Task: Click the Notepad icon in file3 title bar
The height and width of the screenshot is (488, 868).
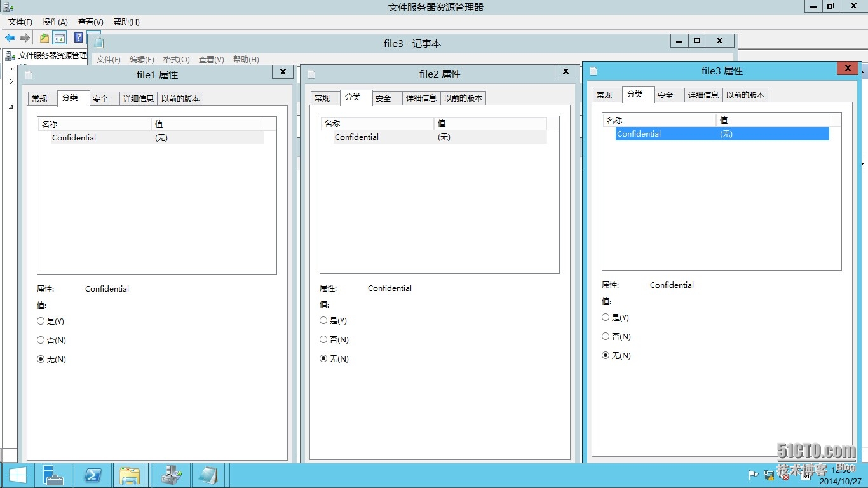Action: (x=99, y=43)
